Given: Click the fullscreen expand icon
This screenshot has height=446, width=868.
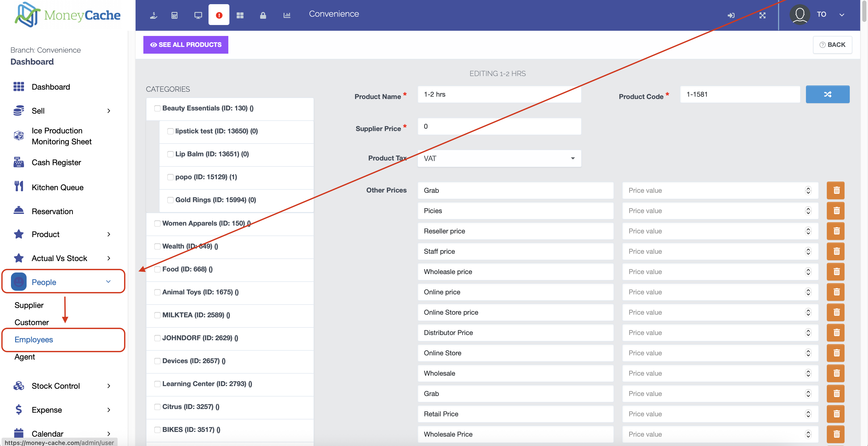Looking at the screenshot, I should pos(762,15).
